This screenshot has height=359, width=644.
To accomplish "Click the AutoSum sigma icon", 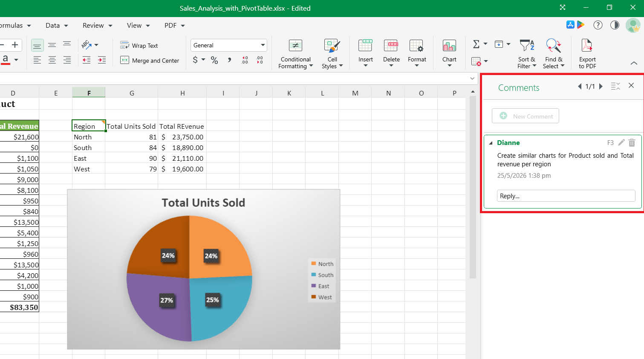I will coord(476,44).
